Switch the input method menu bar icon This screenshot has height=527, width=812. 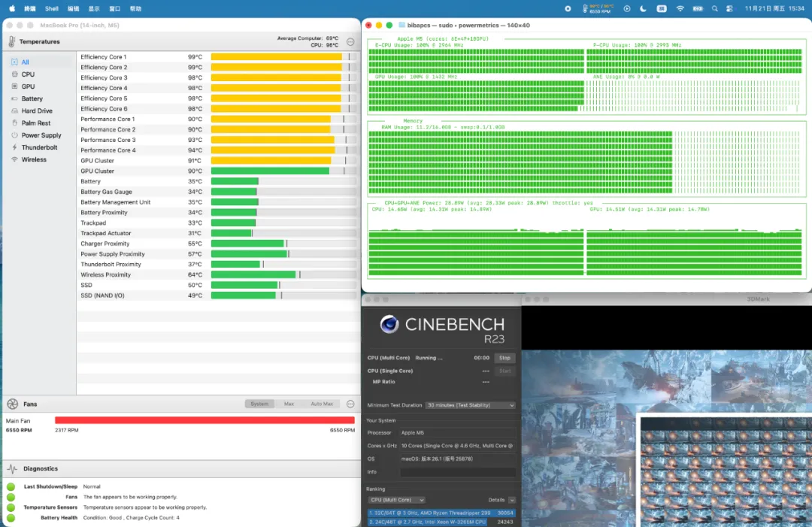[662, 8]
